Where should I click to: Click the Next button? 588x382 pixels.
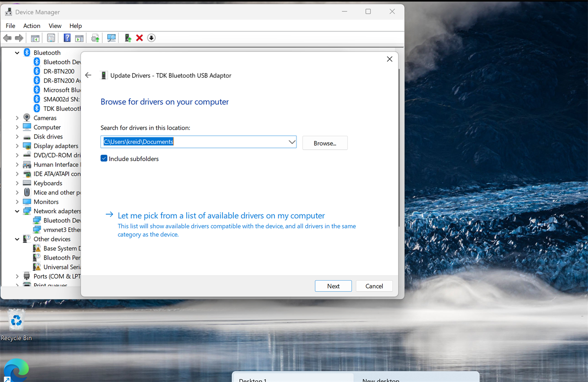tap(333, 286)
